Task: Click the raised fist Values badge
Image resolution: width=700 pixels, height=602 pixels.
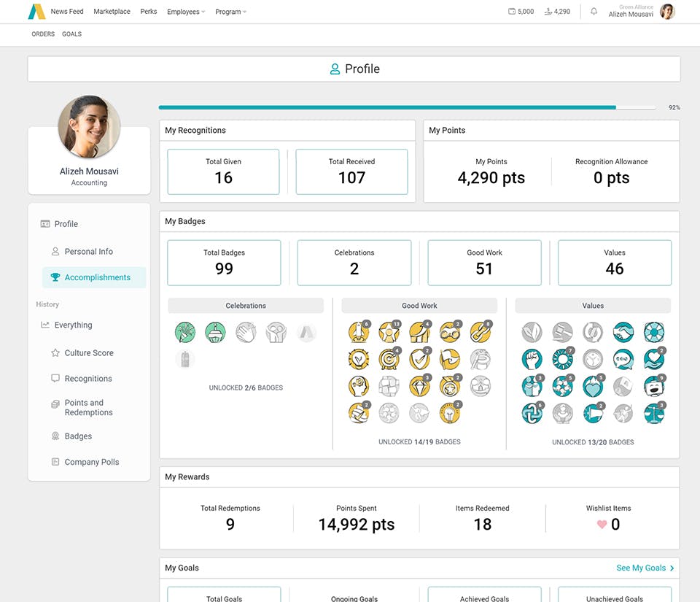Action: tap(532, 360)
